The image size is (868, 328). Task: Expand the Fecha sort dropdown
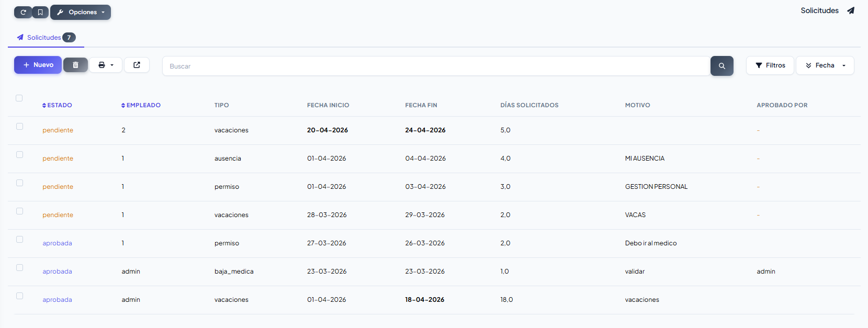[x=825, y=65]
